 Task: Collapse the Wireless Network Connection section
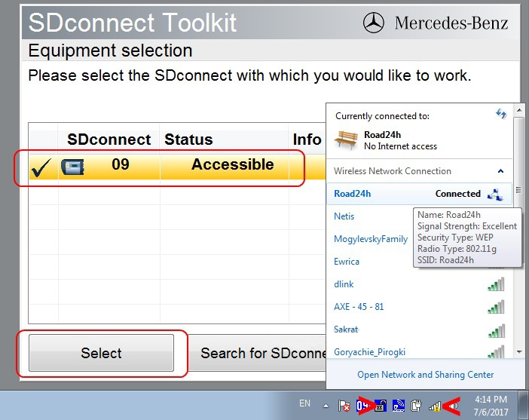(x=500, y=171)
